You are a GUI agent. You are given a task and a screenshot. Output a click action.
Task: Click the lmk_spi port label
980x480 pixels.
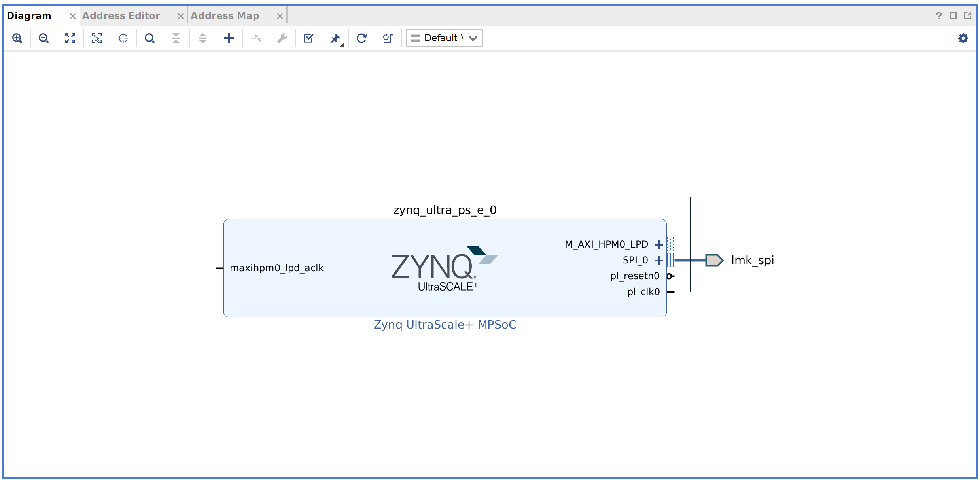click(753, 261)
